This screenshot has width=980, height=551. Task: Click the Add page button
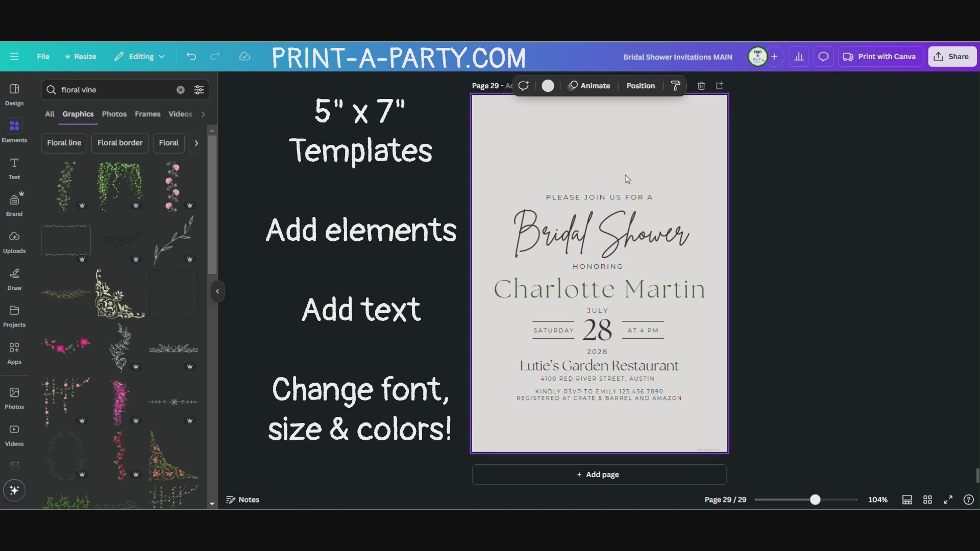599,474
